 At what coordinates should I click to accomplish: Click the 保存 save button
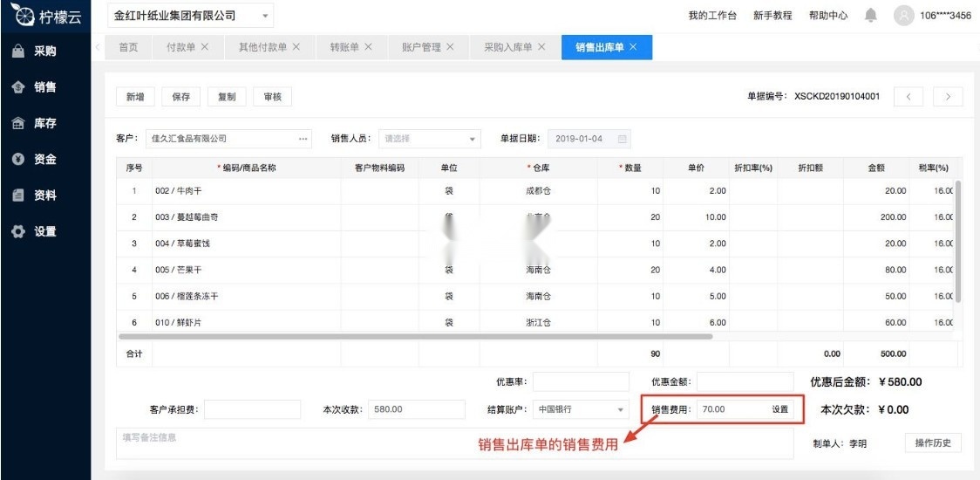181,97
